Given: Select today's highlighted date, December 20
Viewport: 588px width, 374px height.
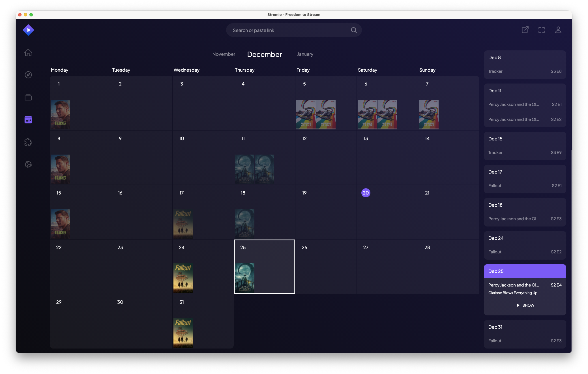Looking at the screenshot, I should tap(366, 193).
